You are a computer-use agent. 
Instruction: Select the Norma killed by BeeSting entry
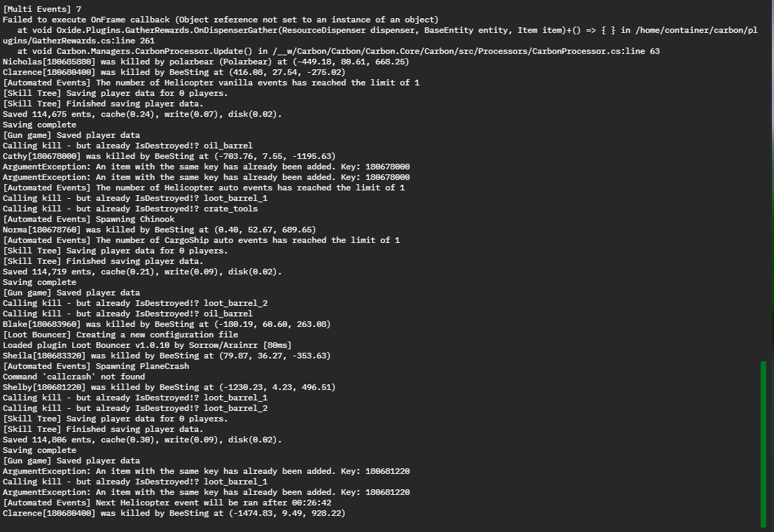pos(159,230)
